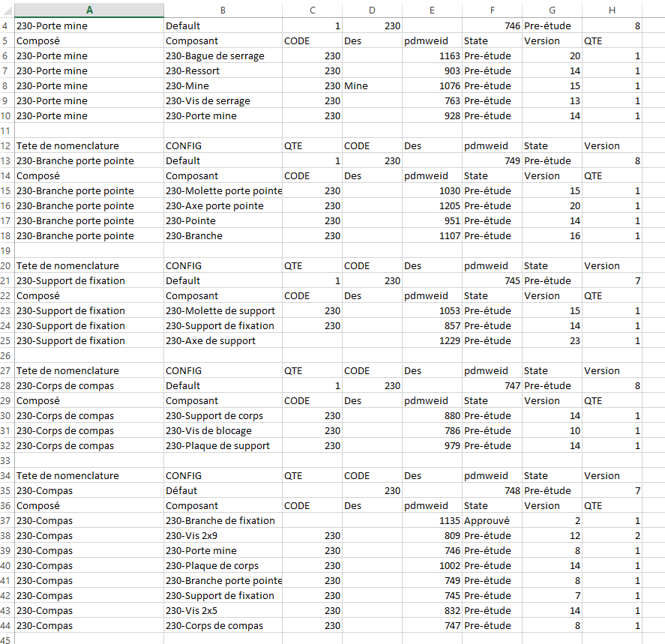The image size is (665, 644).
Task: Select column B header
Action: point(223,9)
